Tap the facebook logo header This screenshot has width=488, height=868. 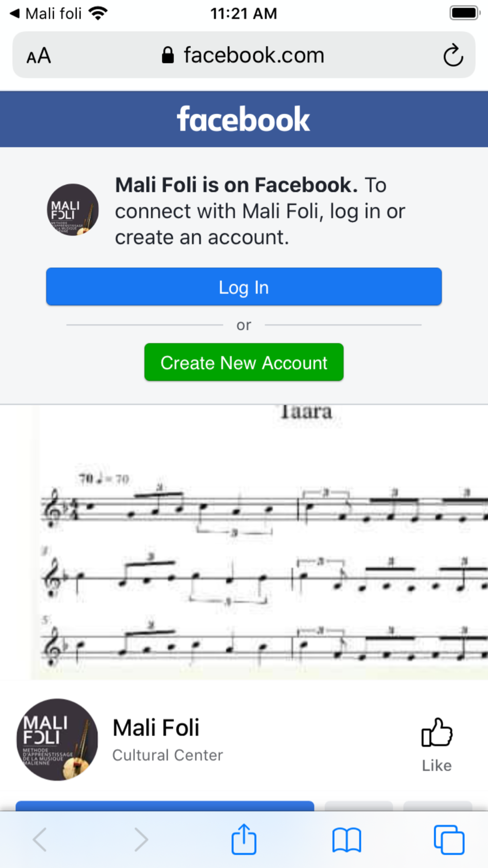(x=243, y=120)
